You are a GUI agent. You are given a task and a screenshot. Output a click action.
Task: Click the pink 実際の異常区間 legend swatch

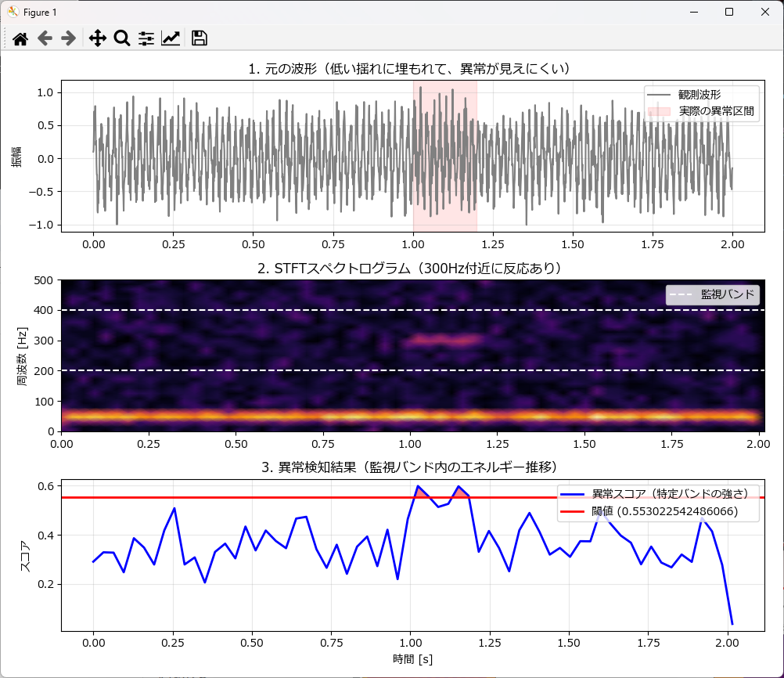tap(660, 111)
